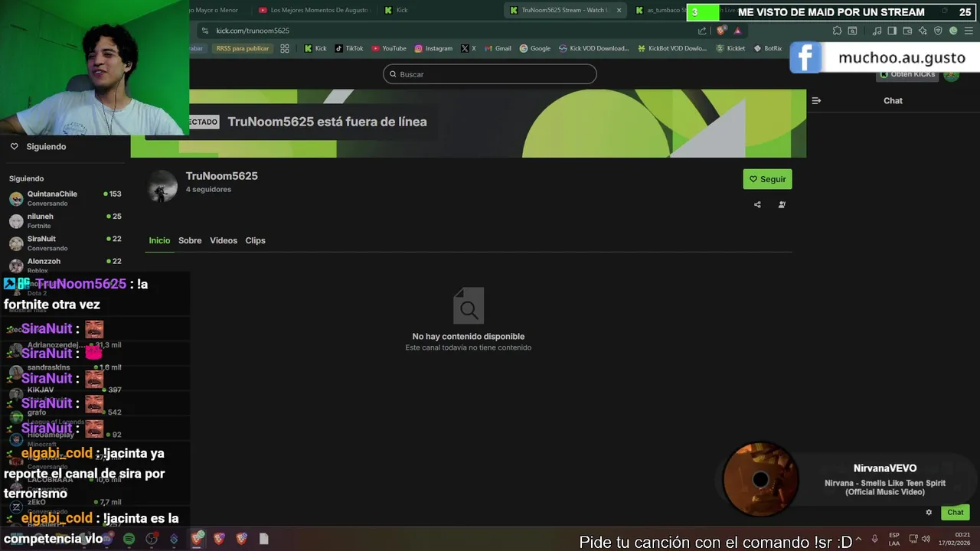Viewport: 980px width, 551px height.
Task: Close the TruNoom5625 Stream browser tab
Action: (619, 10)
